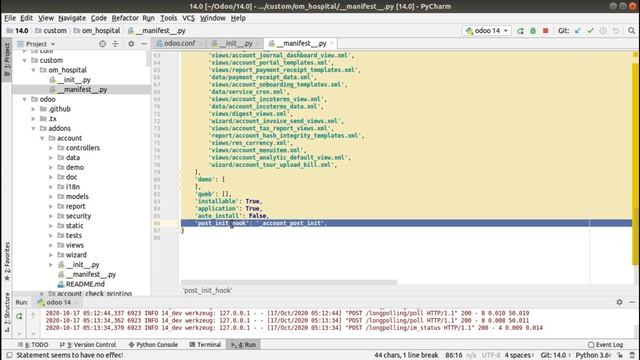The height and width of the screenshot is (360, 640).
Task: Open the Tools menu
Action: (168, 18)
